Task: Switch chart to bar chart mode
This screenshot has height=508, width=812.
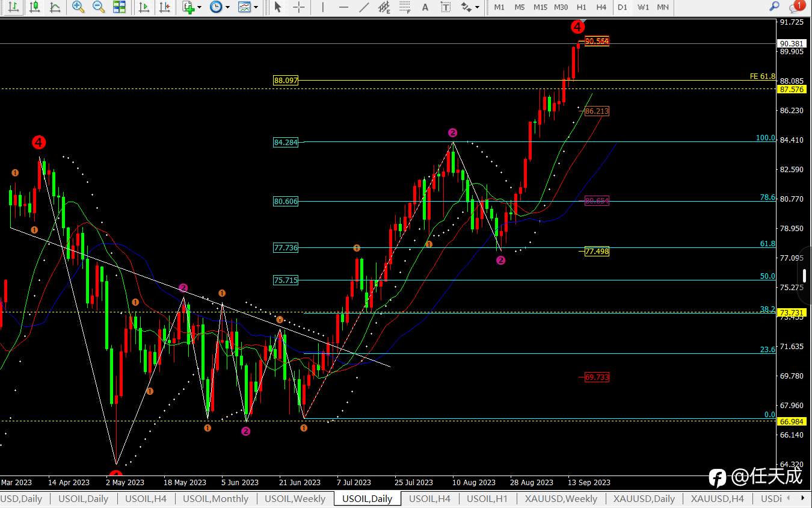Action: tap(14, 7)
